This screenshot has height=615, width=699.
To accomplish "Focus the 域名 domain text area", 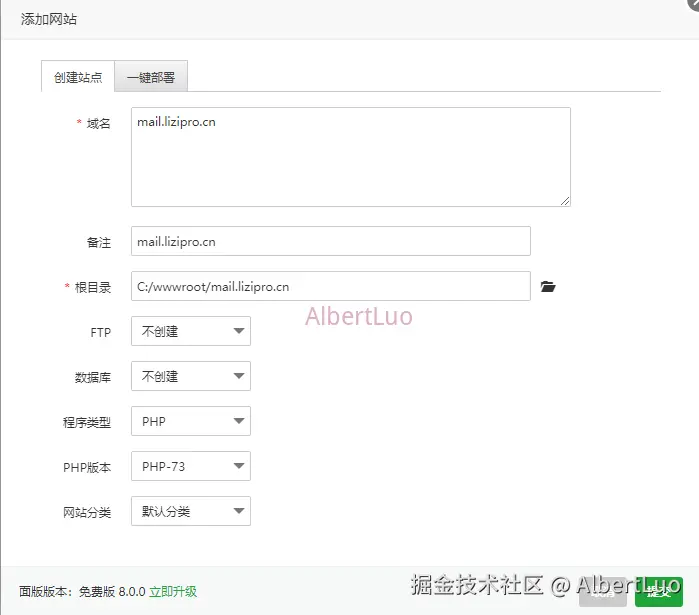I will point(351,157).
